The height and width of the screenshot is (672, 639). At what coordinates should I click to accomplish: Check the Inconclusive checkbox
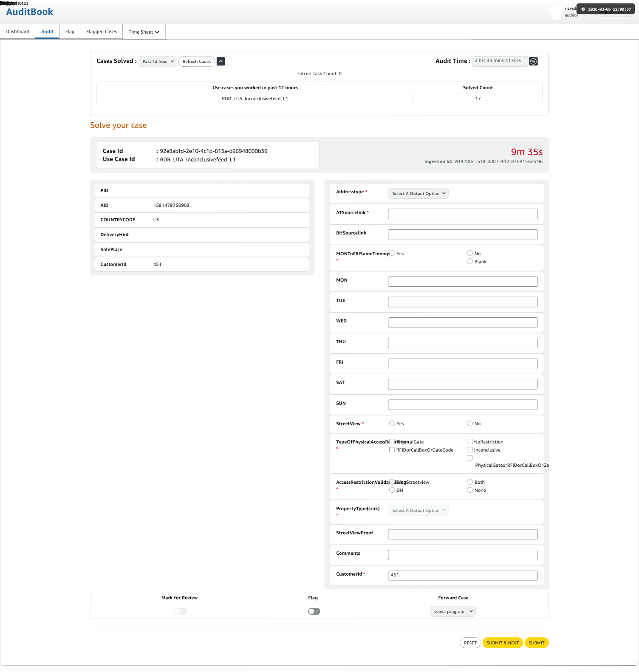pos(470,450)
